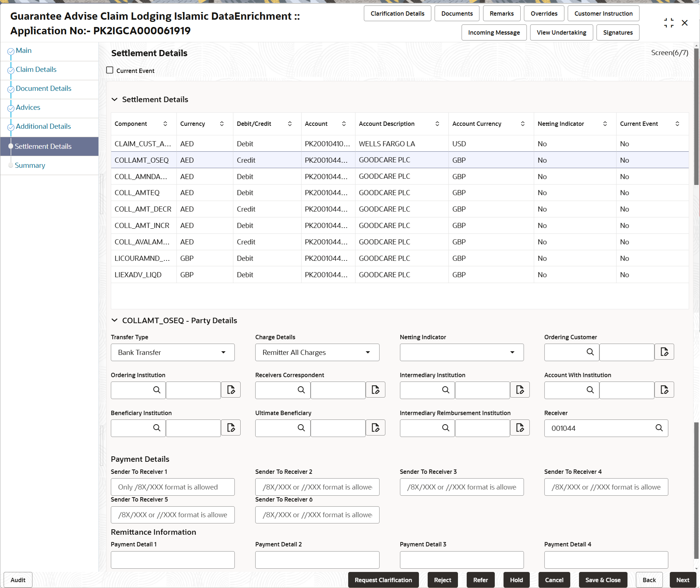Open the Ultimate Beneficiary details icon
Screen dimensions: 700x588
pyautogui.click(x=375, y=428)
